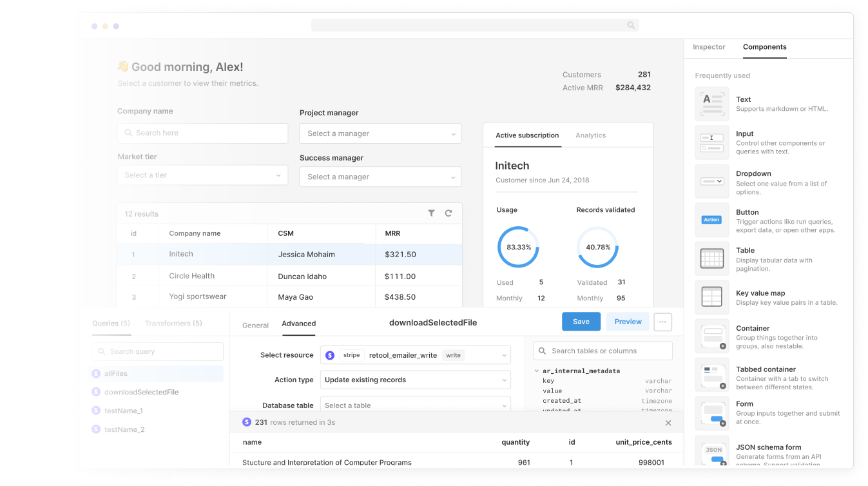
Task: Click the MRR column header
Action: (x=419, y=233)
